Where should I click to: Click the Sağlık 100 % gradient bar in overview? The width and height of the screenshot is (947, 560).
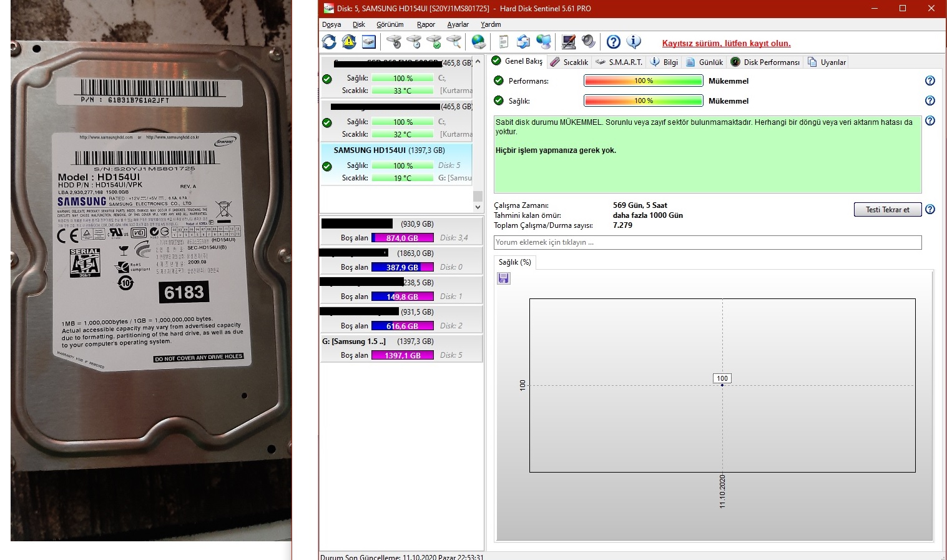(x=644, y=101)
